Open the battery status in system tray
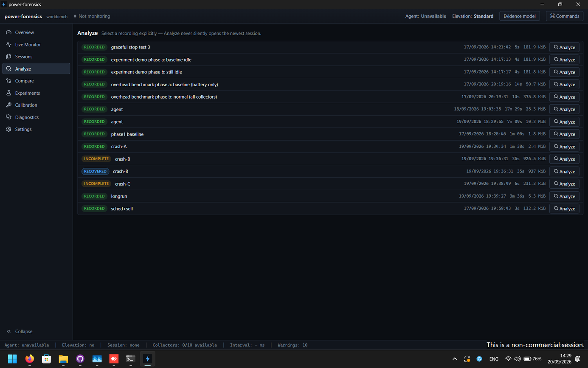The image size is (588, 368). click(x=532, y=359)
